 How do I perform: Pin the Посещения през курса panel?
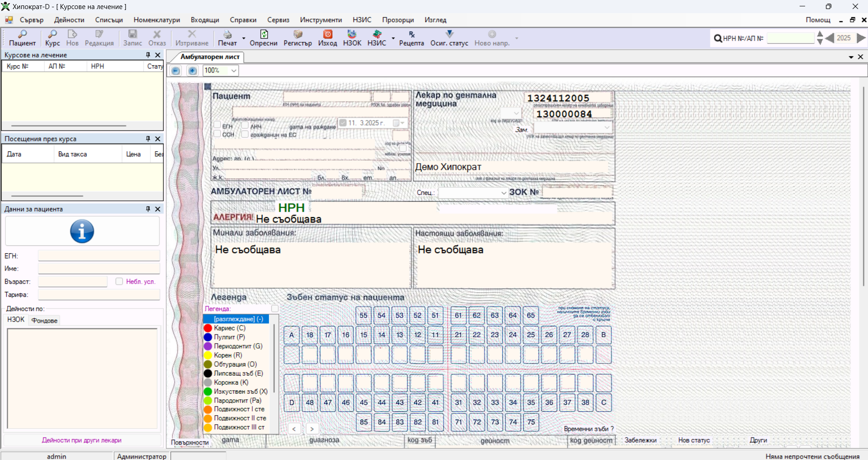pyautogui.click(x=148, y=139)
